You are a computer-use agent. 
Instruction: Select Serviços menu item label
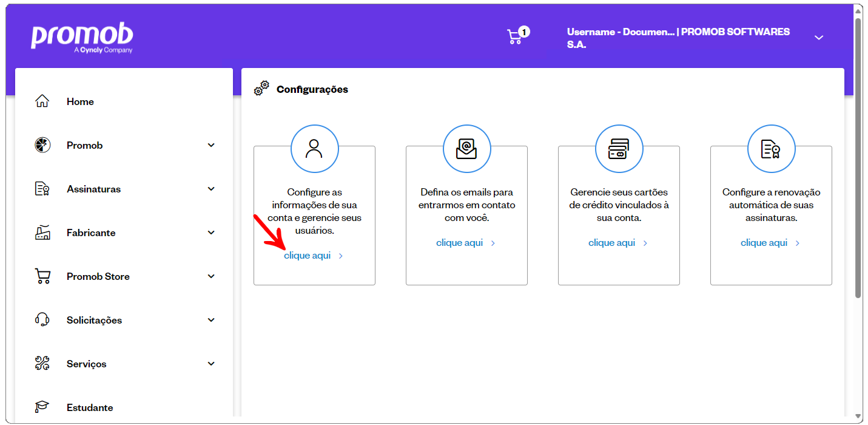[86, 364]
